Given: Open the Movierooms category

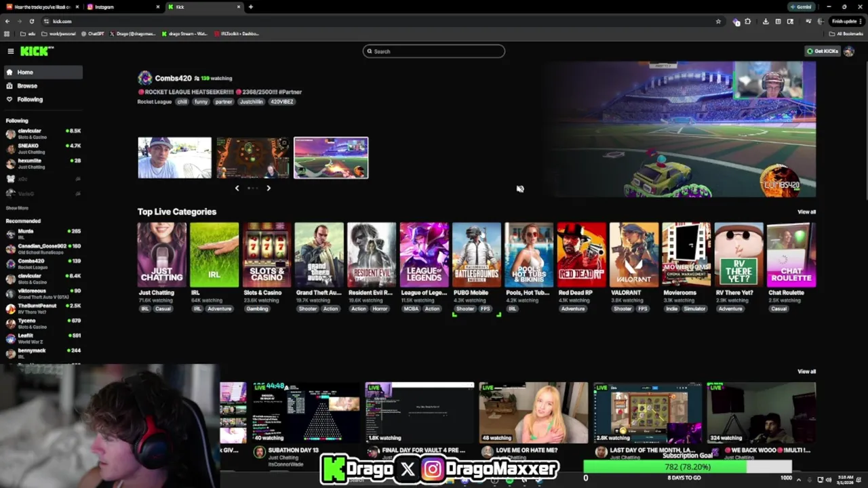Looking at the screenshot, I should click(686, 255).
